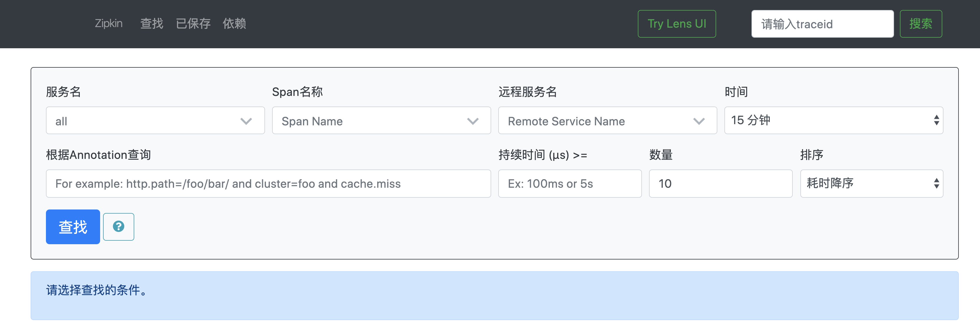The width and height of the screenshot is (980, 326).
Task: Open the 服务名 all dropdown
Action: point(145,121)
